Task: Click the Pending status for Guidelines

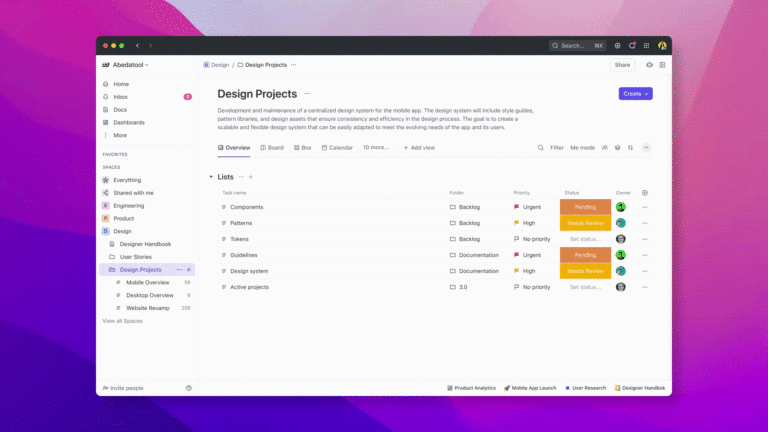Action: pyautogui.click(x=585, y=255)
